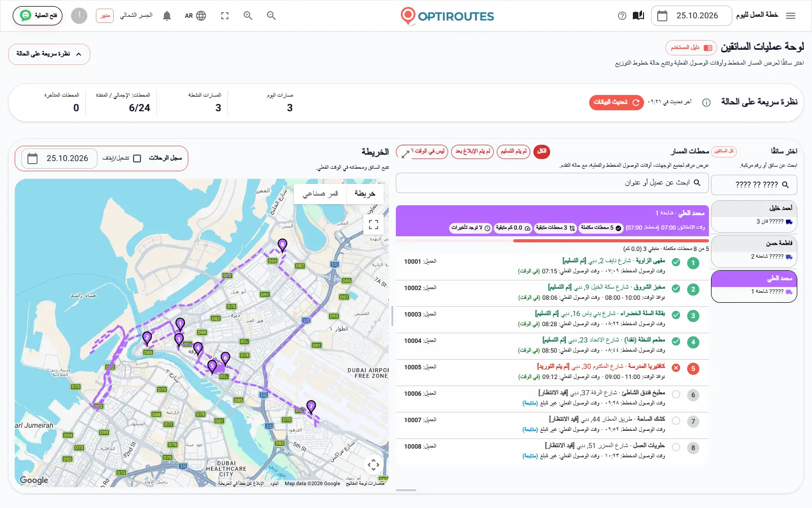Switch map to the satellite view tab
The width and height of the screenshot is (812, 508).
[320, 194]
